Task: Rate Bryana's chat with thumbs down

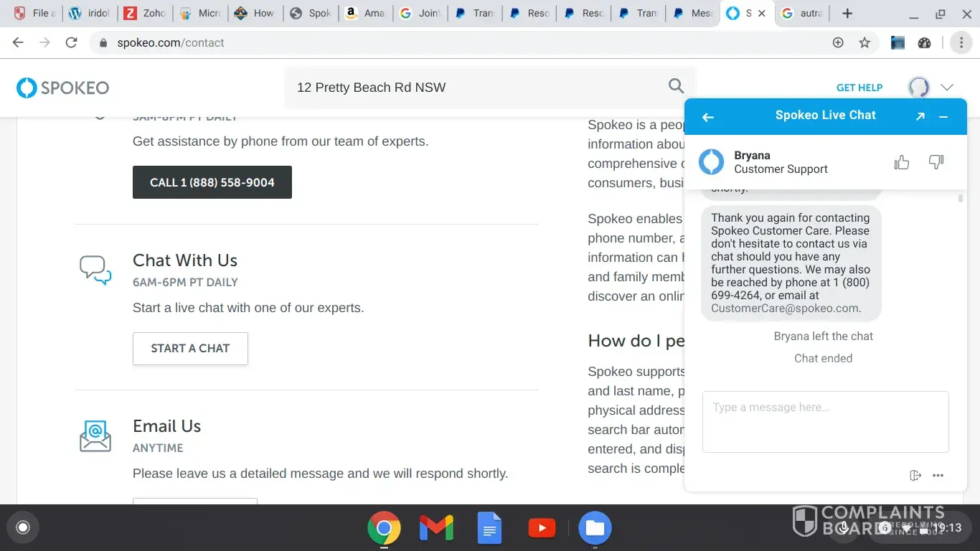Action: click(936, 163)
